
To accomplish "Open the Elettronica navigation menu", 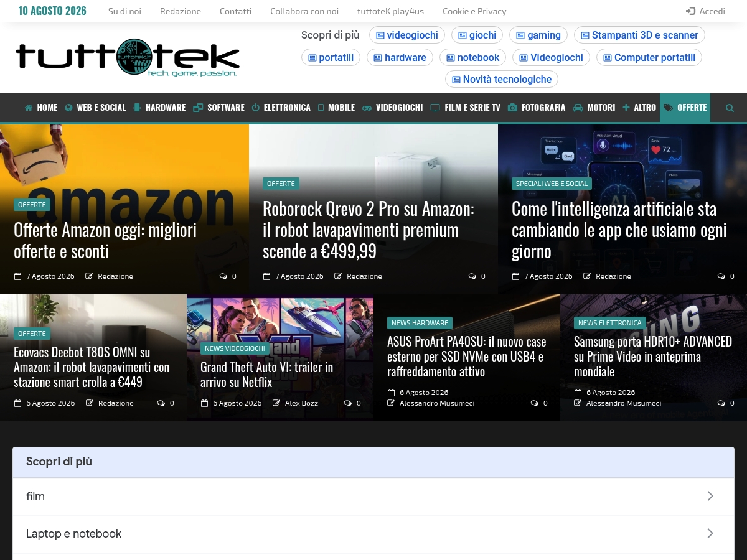I will tap(281, 108).
